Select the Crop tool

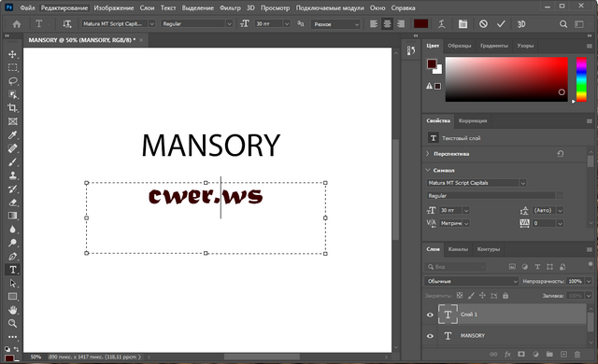tap(12, 107)
